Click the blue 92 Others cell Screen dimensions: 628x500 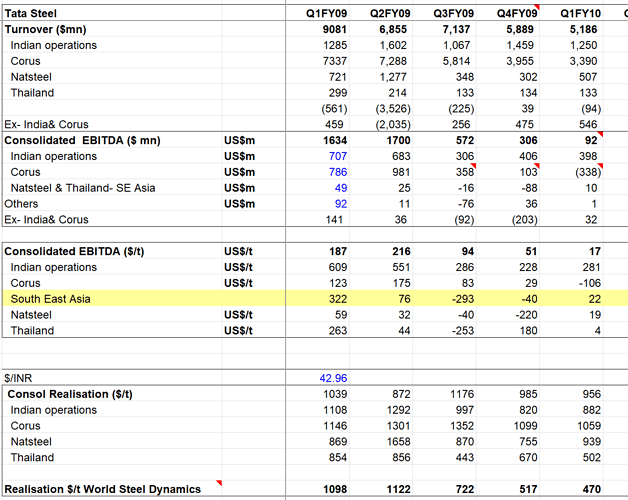tap(341, 204)
